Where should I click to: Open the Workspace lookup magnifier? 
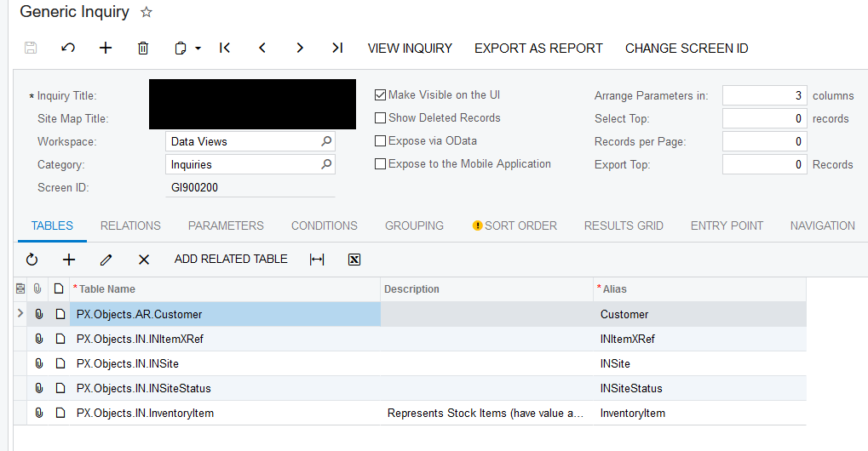(x=326, y=141)
